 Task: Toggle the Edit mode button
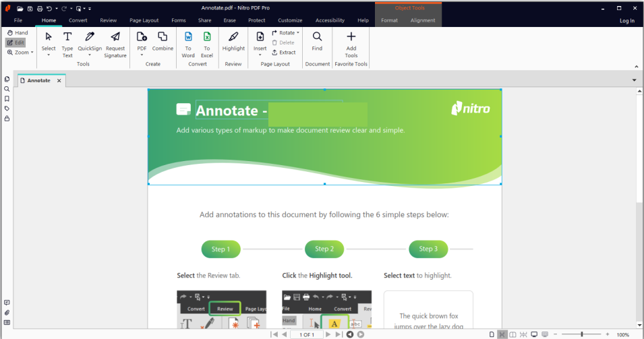(x=16, y=42)
